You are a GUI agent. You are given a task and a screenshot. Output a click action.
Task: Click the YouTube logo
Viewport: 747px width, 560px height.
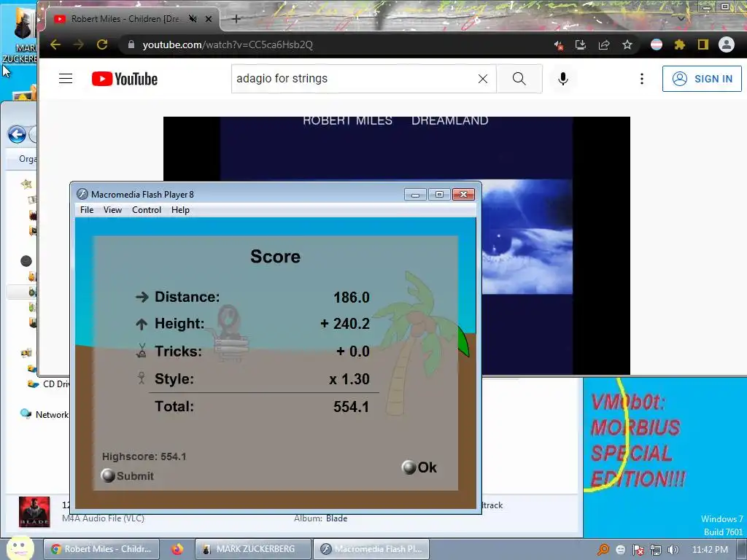(125, 79)
